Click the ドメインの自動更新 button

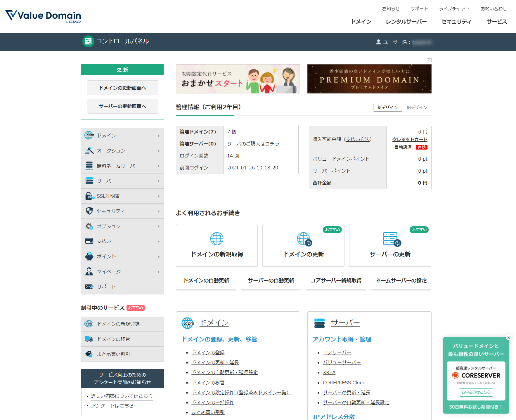point(206,280)
